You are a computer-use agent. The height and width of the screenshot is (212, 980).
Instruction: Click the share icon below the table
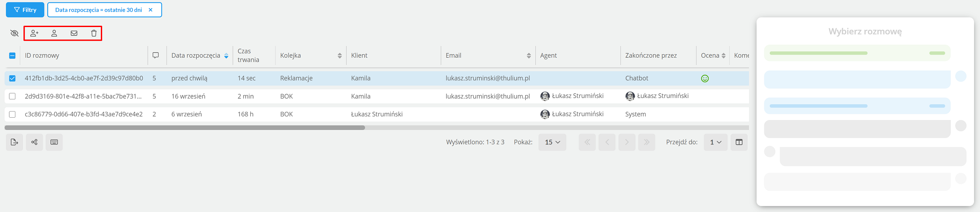coord(34,142)
